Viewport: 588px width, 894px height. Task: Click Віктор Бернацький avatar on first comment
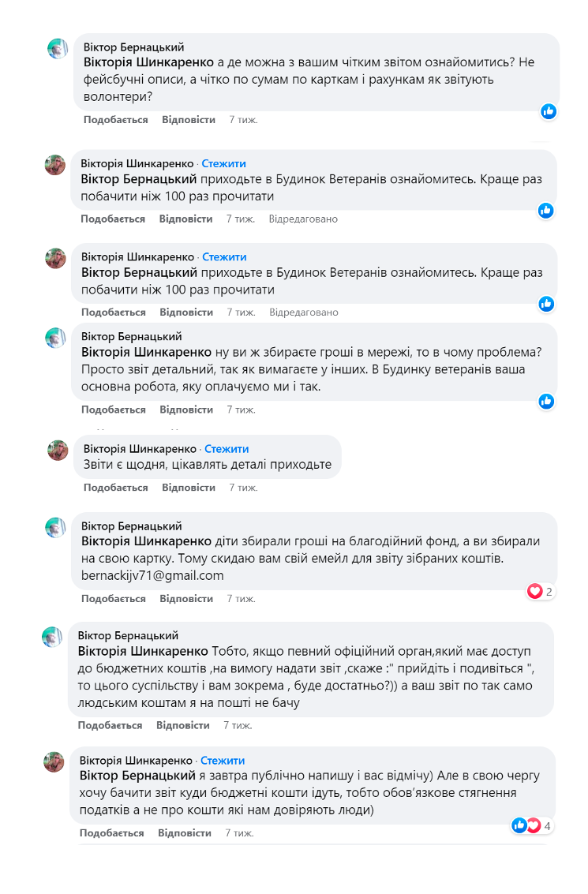(x=58, y=49)
